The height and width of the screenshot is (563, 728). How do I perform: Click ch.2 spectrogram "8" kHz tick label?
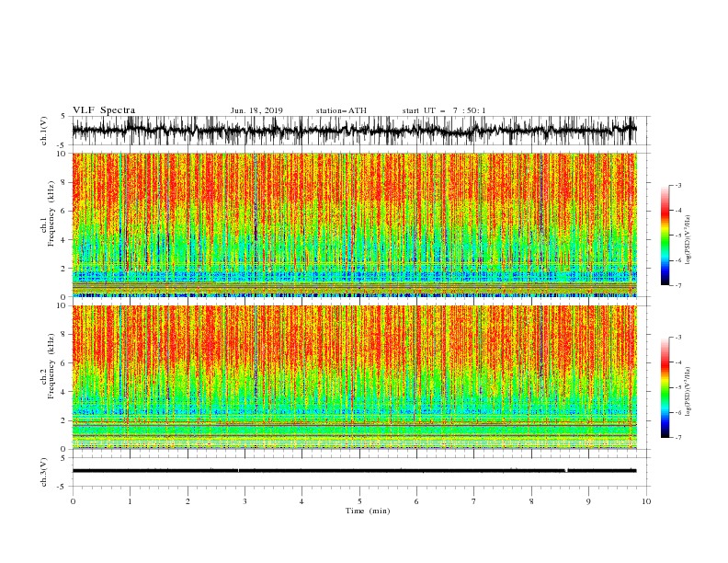pos(63,335)
